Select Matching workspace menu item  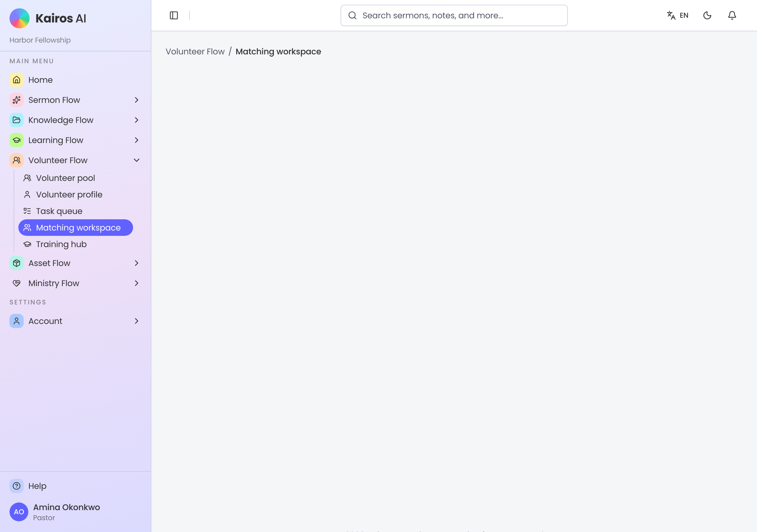point(75,228)
